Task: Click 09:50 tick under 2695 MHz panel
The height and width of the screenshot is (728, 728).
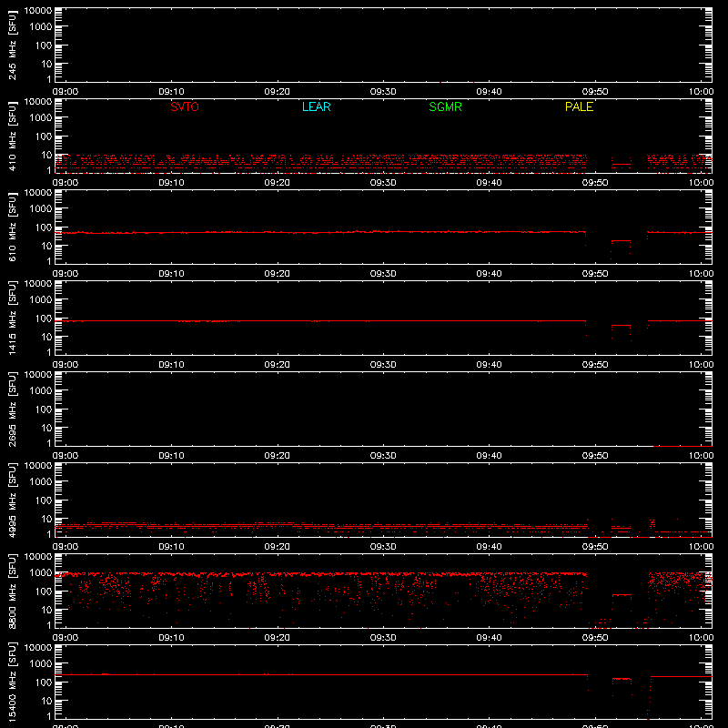Action: (595, 456)
